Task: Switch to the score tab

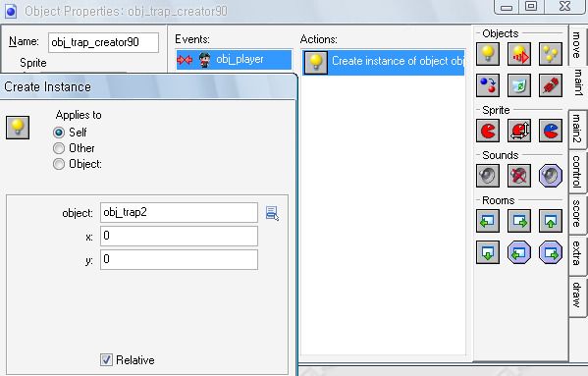Action: 577,214
